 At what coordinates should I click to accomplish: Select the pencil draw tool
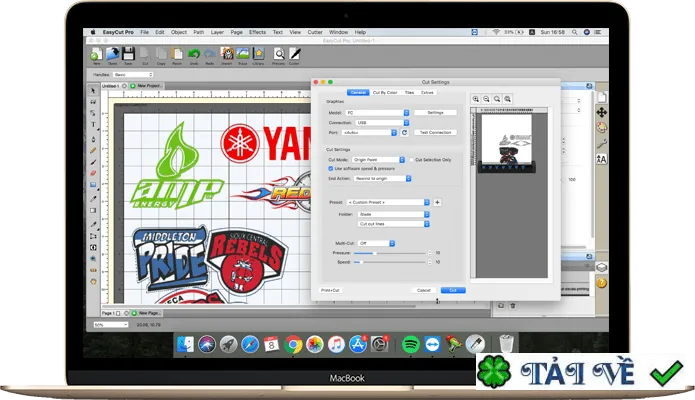click(93, 151)
